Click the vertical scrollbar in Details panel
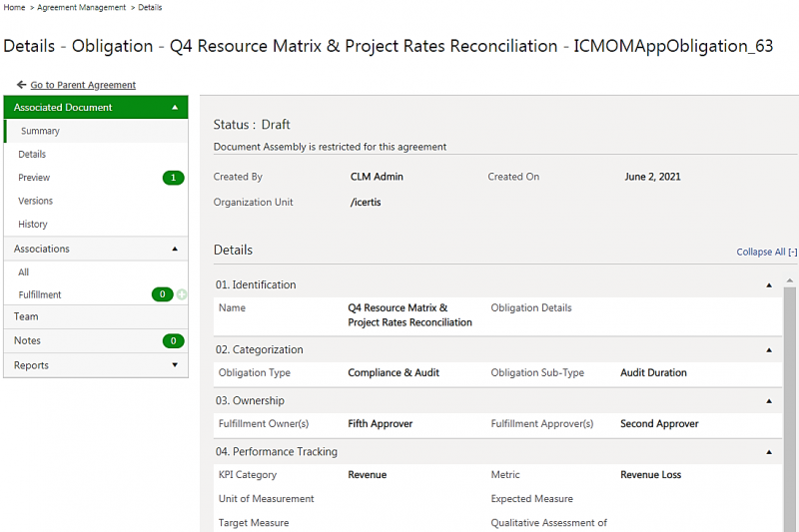The width and height of the screenshot is (799, 532). (x=790, y=399)
